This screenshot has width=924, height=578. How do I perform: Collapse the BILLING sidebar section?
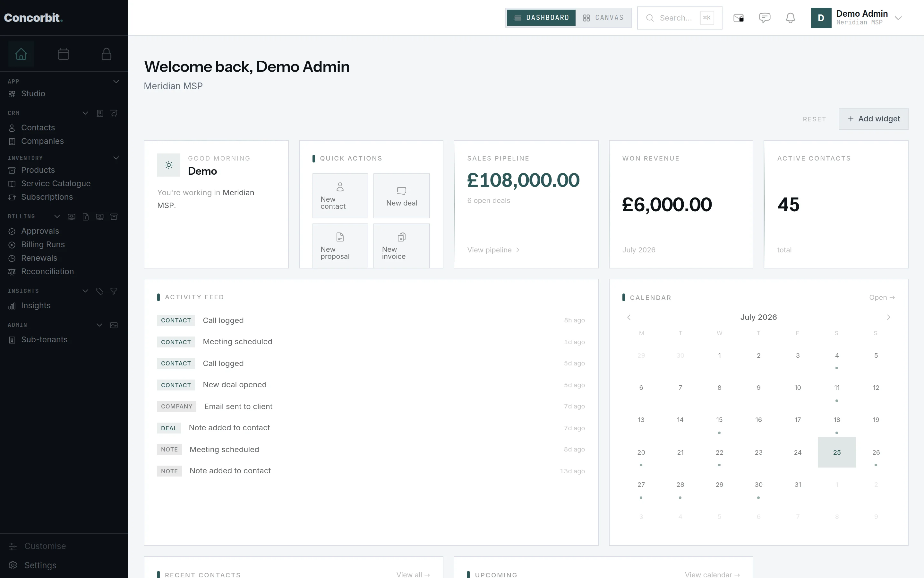click(57, 217)
